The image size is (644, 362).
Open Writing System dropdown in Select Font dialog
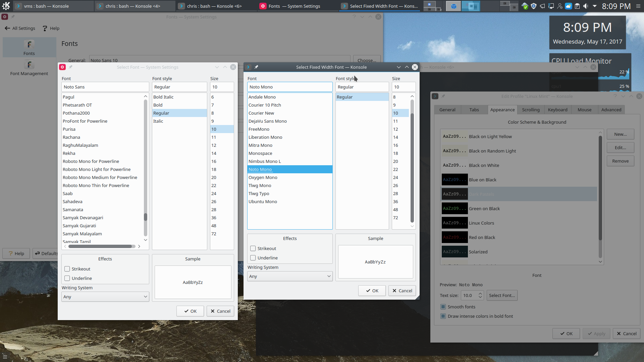point(105,297)
